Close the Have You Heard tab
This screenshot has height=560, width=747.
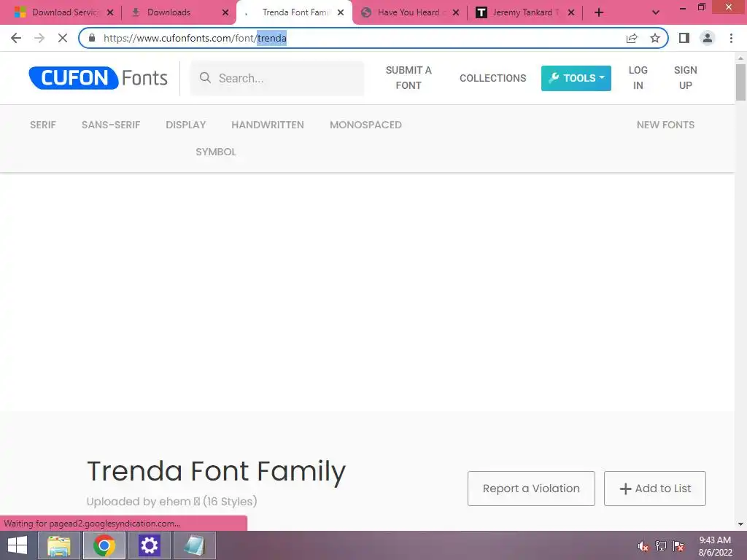pyautogui.click(x=456, y=12)
